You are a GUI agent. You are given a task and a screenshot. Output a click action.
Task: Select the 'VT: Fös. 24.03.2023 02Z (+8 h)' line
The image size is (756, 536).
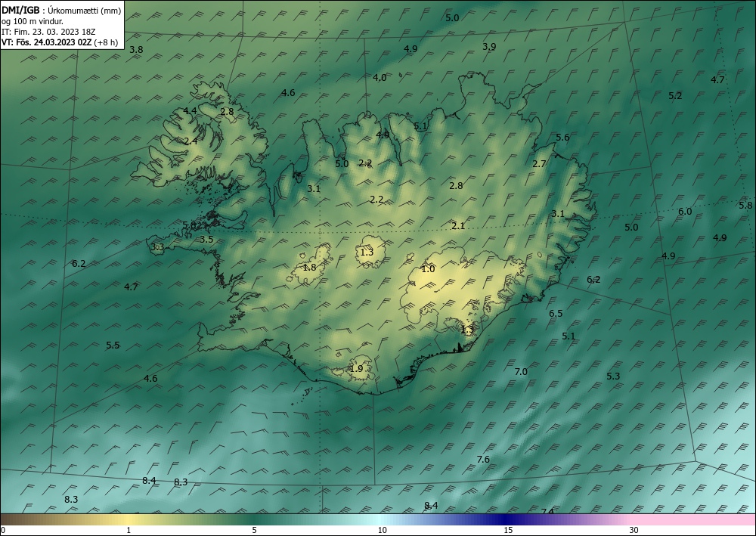[59, 42]
